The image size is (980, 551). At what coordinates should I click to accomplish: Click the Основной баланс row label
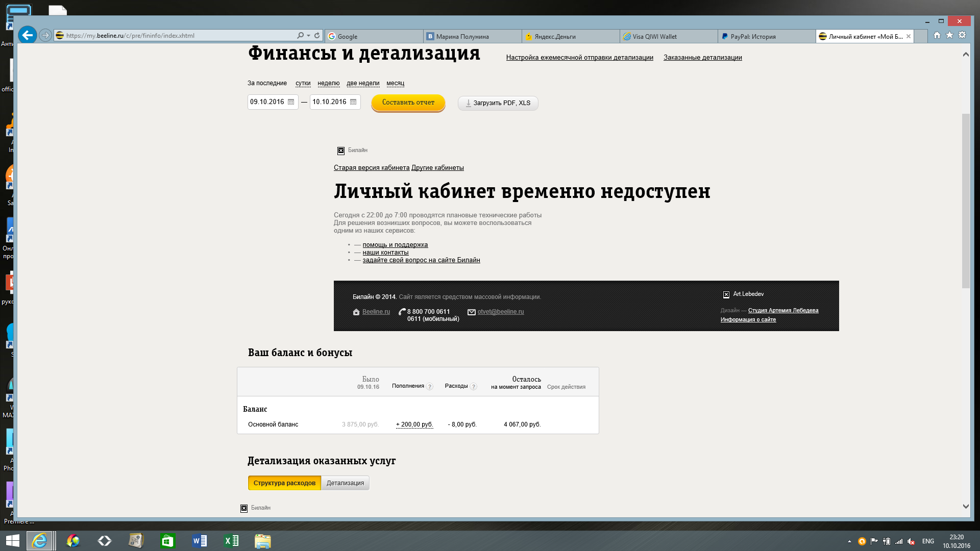[273, 424]
